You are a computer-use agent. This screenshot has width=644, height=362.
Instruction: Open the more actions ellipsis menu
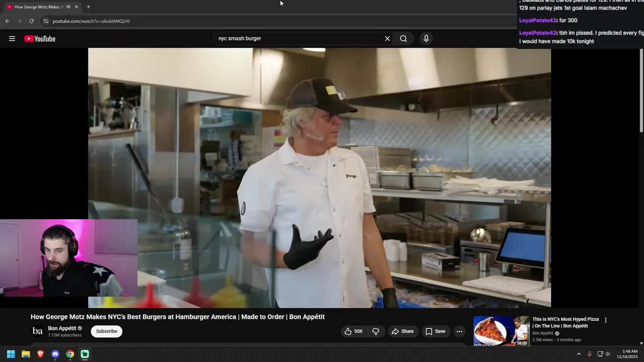click(x=459, y=331)
